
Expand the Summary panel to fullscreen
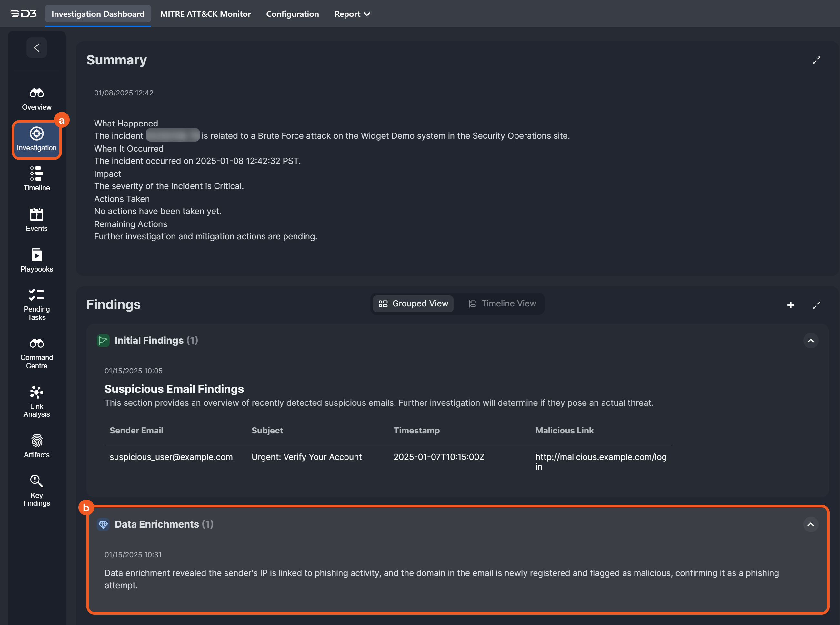tap(816, 60)
